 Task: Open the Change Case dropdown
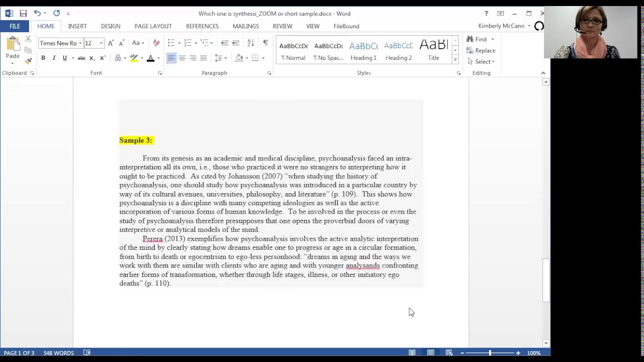click(138, 43)
